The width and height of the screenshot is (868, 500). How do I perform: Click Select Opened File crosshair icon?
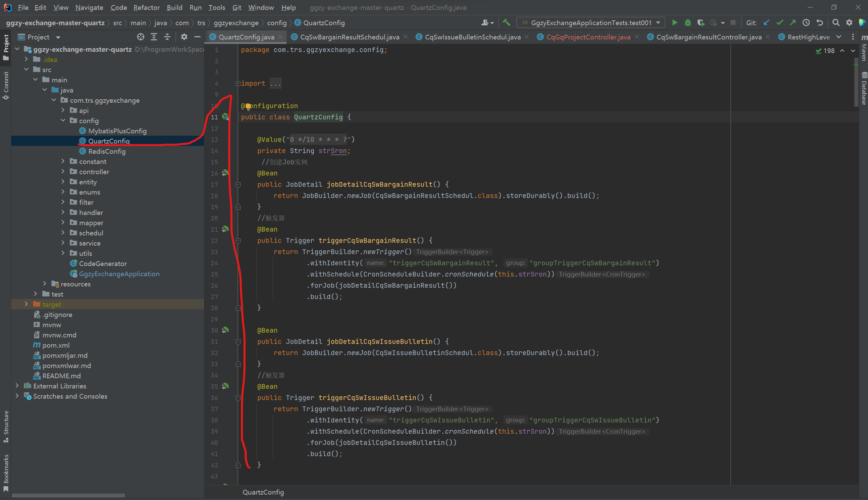[x=140, y=37]
